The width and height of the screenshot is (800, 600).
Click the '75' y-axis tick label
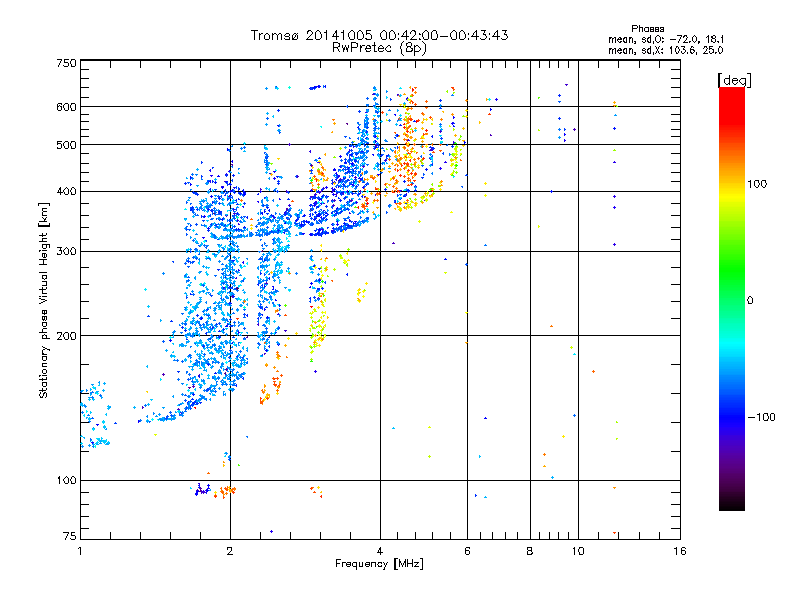pos(70,536)
